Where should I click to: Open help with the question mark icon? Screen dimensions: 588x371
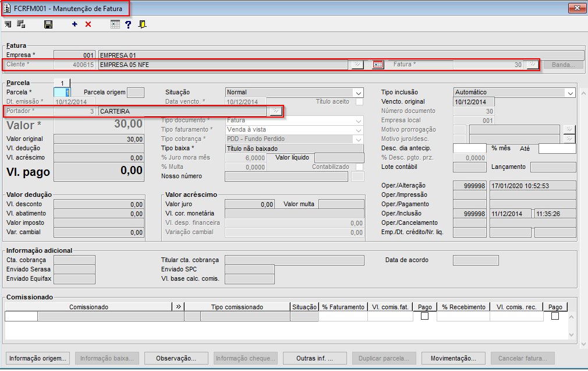pyautogui.click(x=128, y=24)
